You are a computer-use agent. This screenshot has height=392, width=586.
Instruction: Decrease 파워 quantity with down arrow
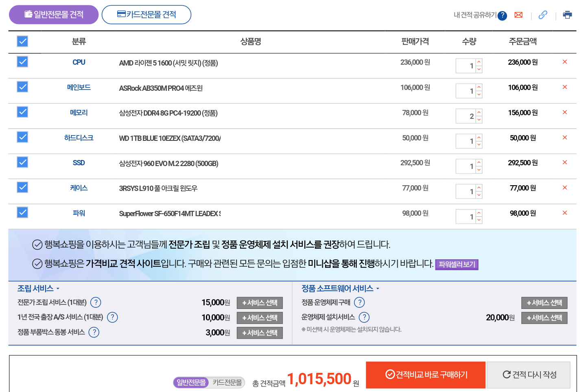pyautogui.click(x=479, y=220)
